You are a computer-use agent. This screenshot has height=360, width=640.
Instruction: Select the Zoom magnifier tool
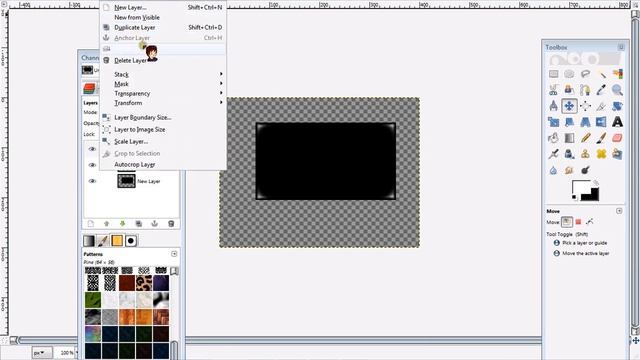[x=617, y=90]
